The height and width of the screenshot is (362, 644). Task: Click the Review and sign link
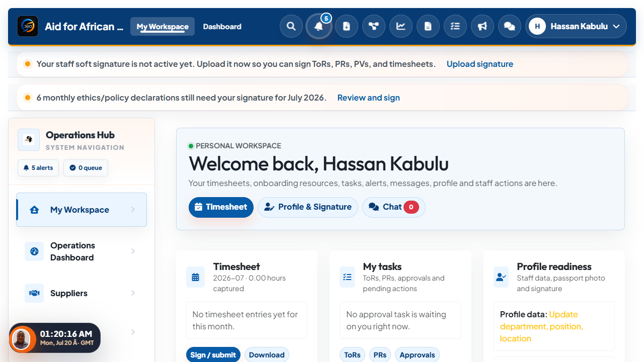(369, 98)
